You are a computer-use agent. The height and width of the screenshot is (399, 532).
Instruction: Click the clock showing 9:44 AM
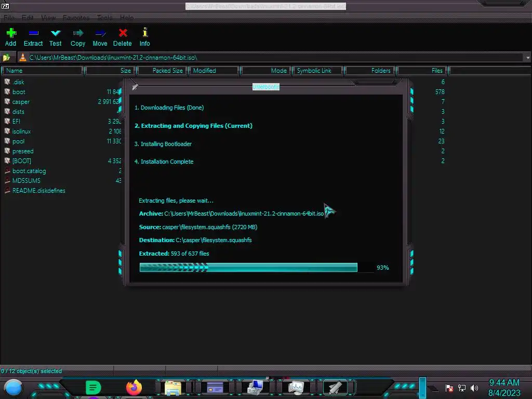tap(504, 382)
